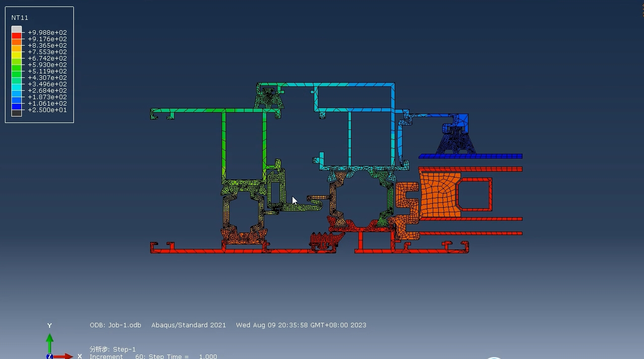Select the legend maximum value +9.988e+02
The height and width of the screenshot is (359, 644).
click(47, 33)
